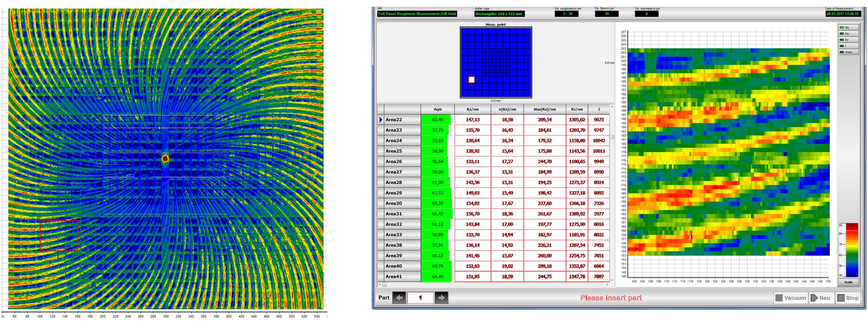The image size is (868, 328).
Task: Click the table's scroll-up arrow
Action: (612, 107)
